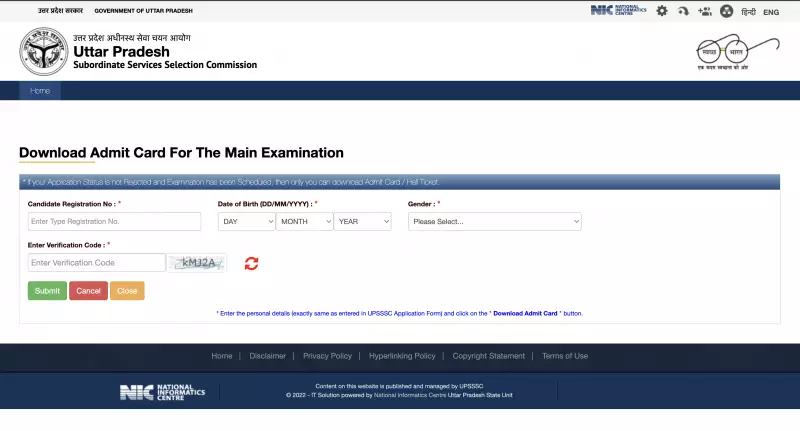Click the green Submit button

pyautogui.click(x=47, y=291)
